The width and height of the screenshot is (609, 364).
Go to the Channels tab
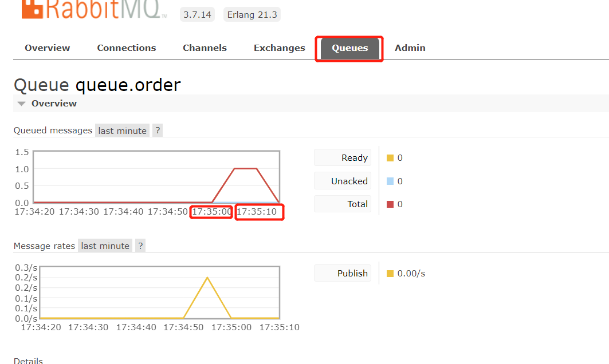(205, 48)
